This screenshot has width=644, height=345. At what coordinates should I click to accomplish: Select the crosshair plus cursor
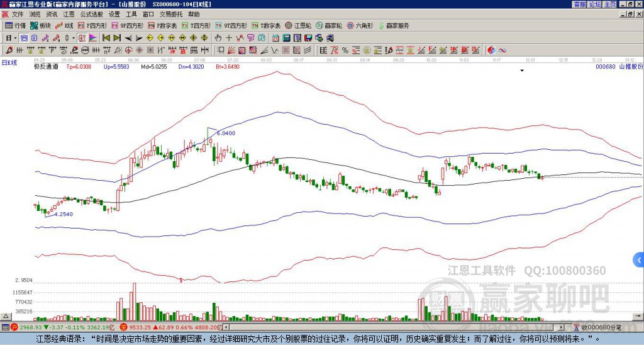(229, 38)
